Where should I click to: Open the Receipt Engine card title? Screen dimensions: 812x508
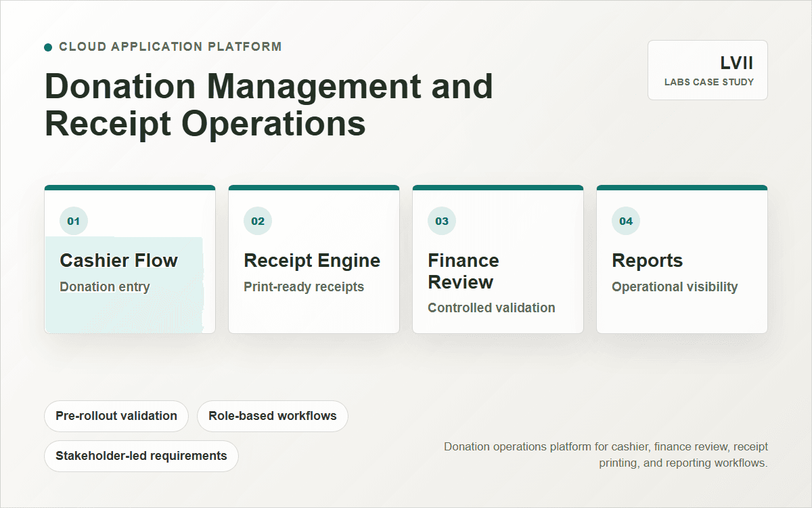pos(312,261)
